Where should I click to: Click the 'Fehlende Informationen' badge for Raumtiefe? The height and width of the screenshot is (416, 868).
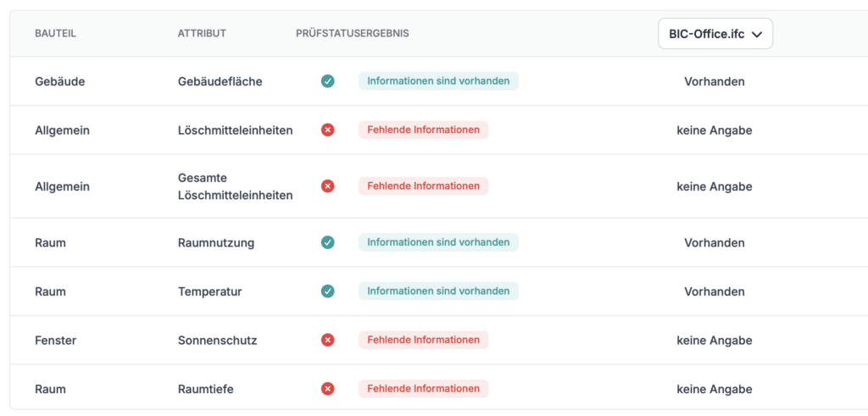tap(424, 388)
